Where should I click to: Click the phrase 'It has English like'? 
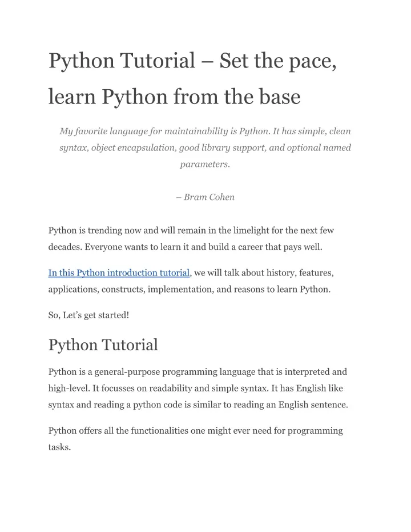pos(307,388)
